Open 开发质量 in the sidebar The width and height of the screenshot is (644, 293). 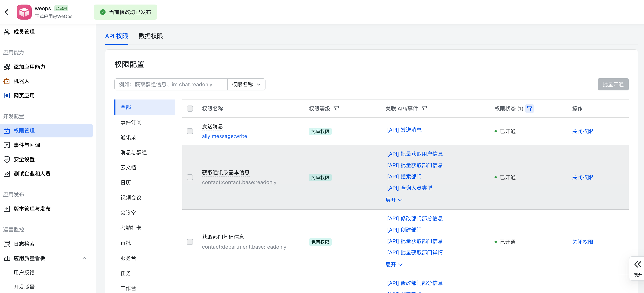pyautogui.click(x=24, y=287)
